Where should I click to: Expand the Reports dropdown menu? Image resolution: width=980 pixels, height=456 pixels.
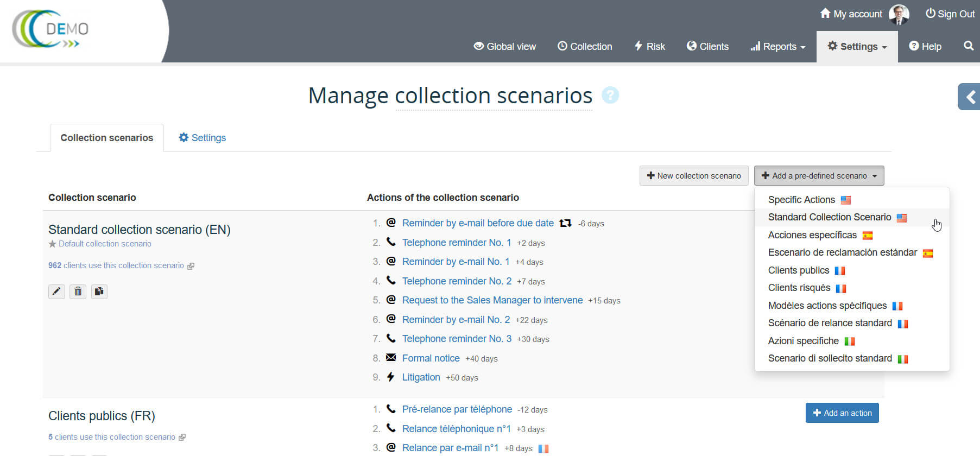[777, 47]
